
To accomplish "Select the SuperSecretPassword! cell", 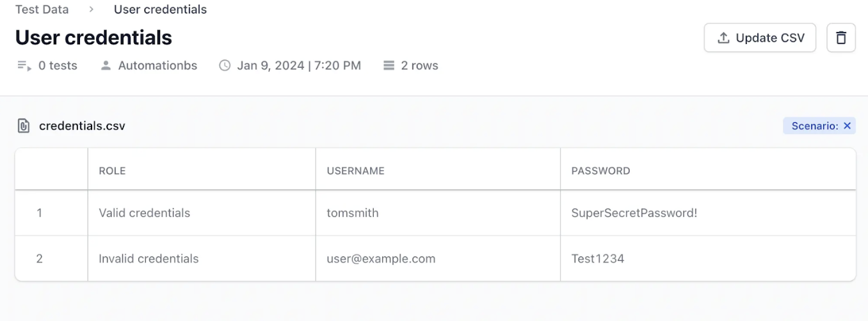I will coord(634,213).
